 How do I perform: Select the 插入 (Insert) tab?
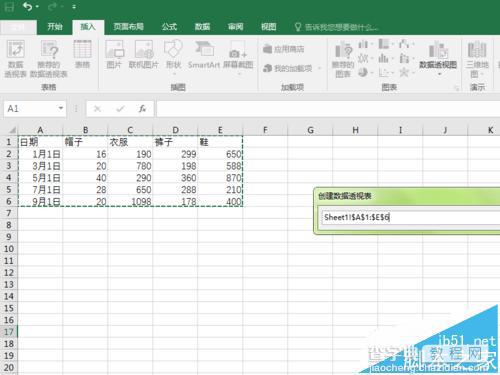click(88, 27)
